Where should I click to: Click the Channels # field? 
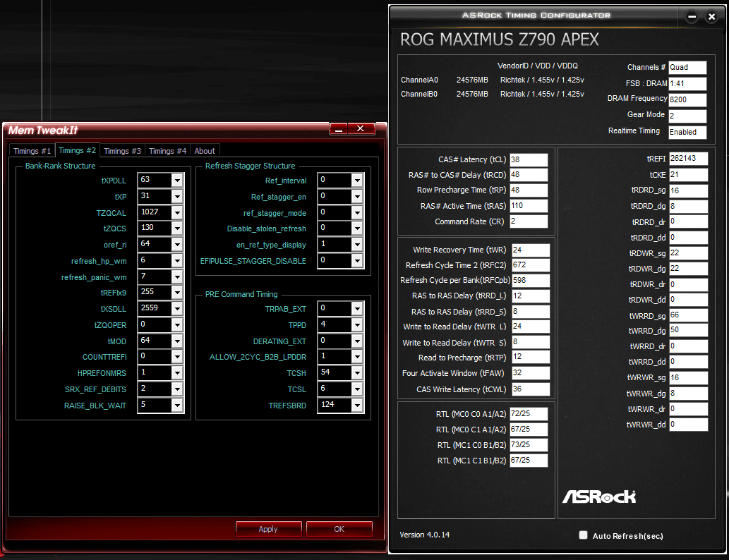tap(687, 68)
